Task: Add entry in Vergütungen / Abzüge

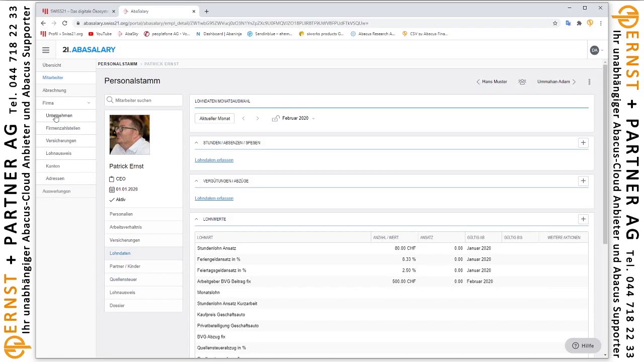Action: [x=583, y=181]
